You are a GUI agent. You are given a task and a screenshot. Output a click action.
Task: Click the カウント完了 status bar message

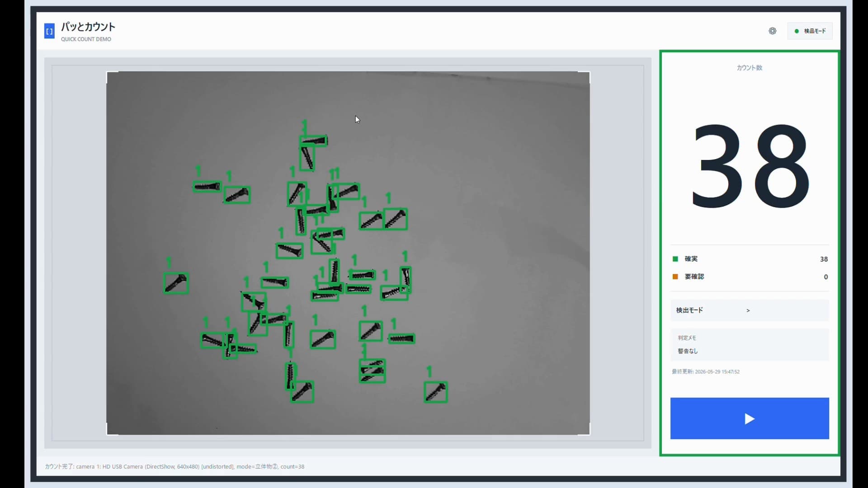click(x=175, y=467)
